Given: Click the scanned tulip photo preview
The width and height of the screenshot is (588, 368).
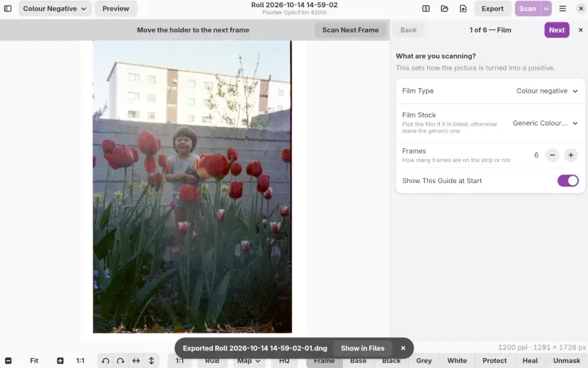Looking at the screenshot, I should pyautogui.click(x=192, y=187).
